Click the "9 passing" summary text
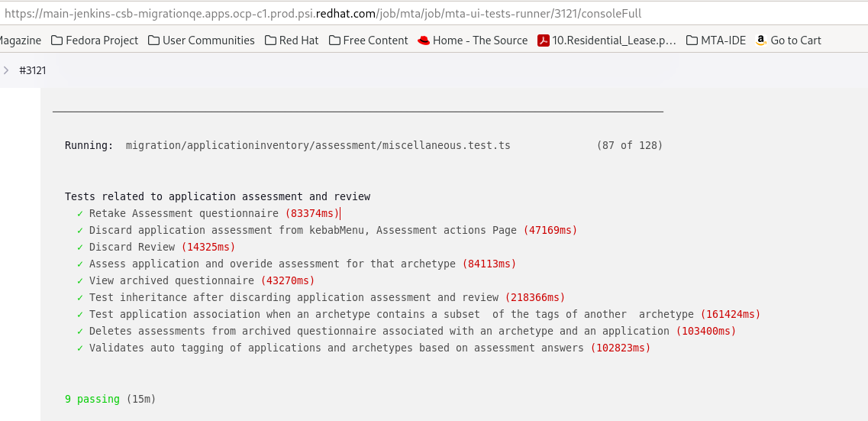This screenshot has width=868, height=421. coord(92,399)
